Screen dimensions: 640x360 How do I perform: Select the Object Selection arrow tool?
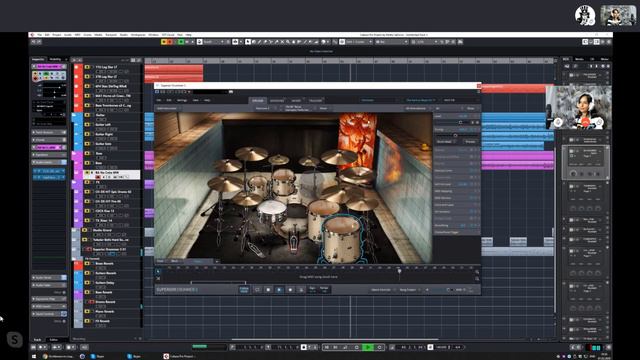coord(248,42)
